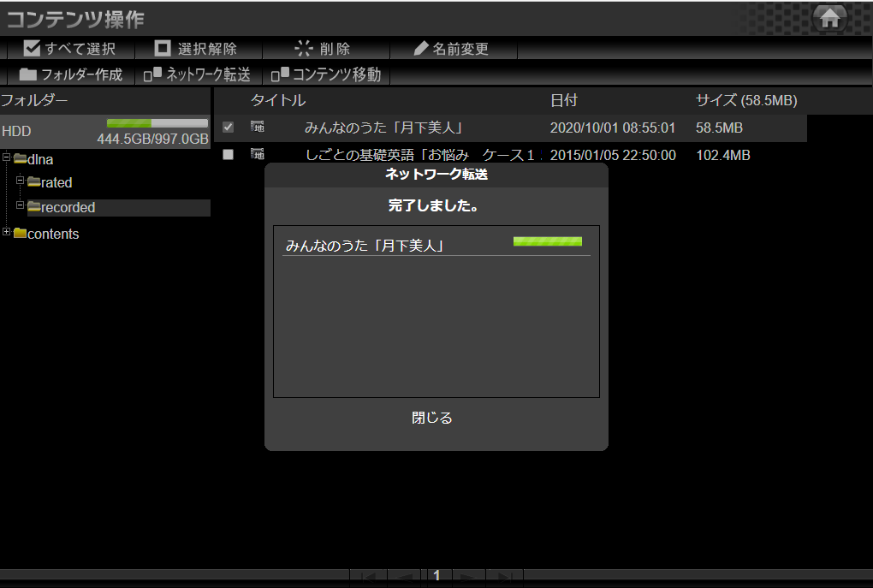Go to the home screen

(x=828, y=18)
